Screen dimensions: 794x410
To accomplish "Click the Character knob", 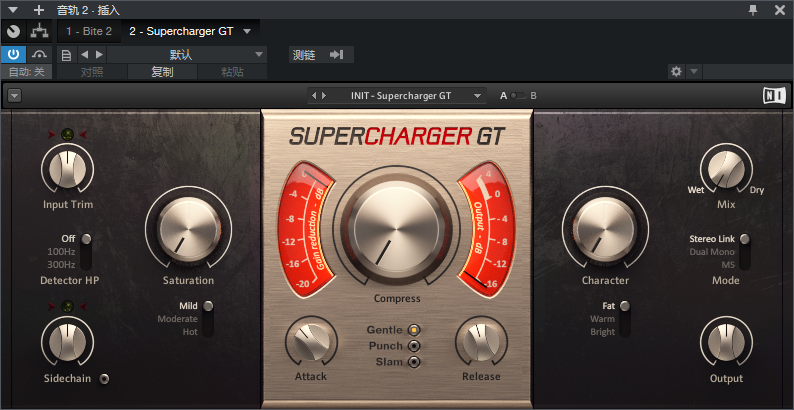I will point(605,228).
